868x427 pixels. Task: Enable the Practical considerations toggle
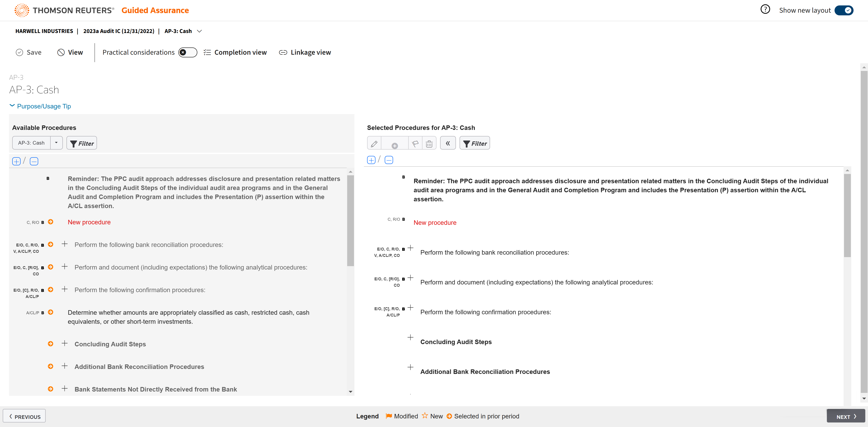click(x=187, y=53)
